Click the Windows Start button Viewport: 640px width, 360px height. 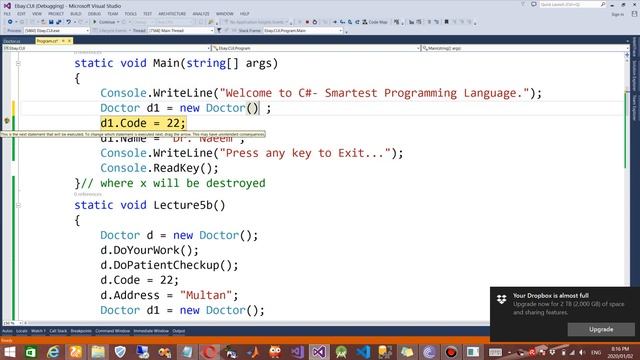(9, 352)
